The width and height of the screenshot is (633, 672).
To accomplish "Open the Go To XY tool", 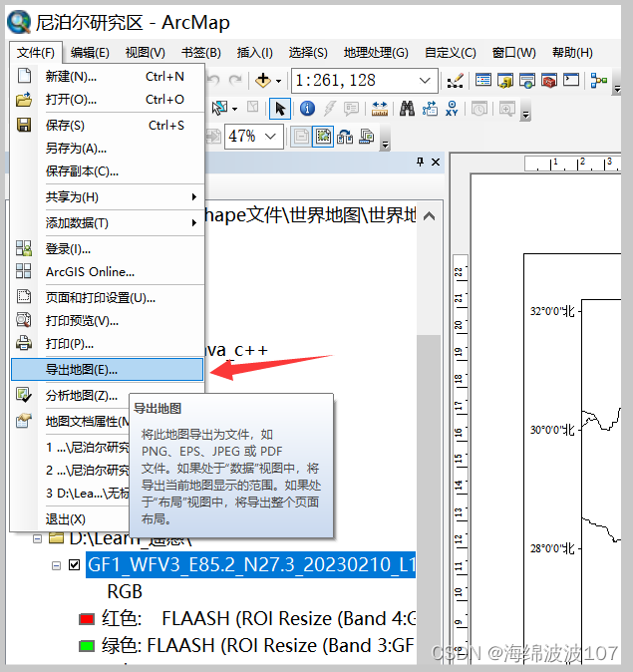I will tap(452, 109).
